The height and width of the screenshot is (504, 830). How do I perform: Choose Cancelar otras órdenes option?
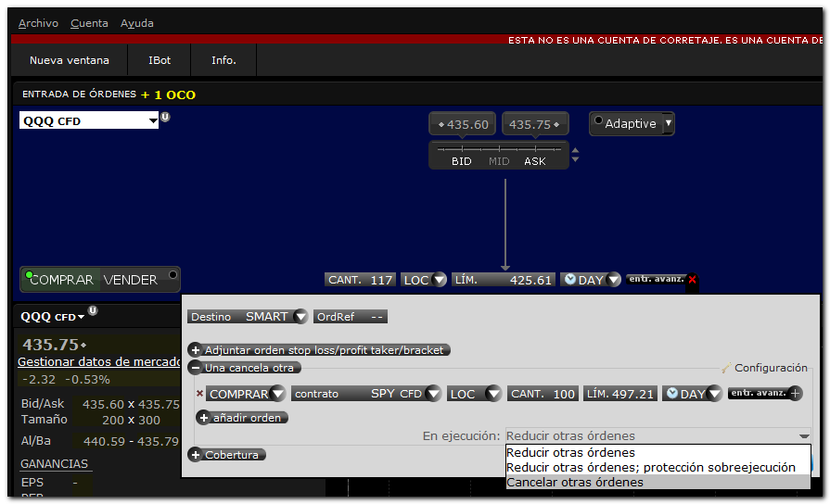[658, 483]
